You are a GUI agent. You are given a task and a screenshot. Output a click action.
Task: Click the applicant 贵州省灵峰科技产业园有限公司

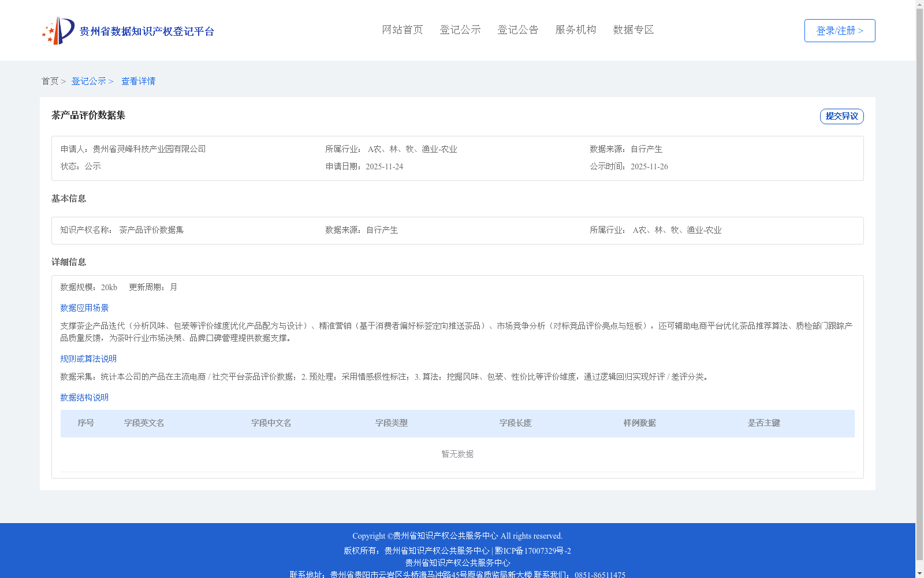pyautogui.click(x=149, y=149)
